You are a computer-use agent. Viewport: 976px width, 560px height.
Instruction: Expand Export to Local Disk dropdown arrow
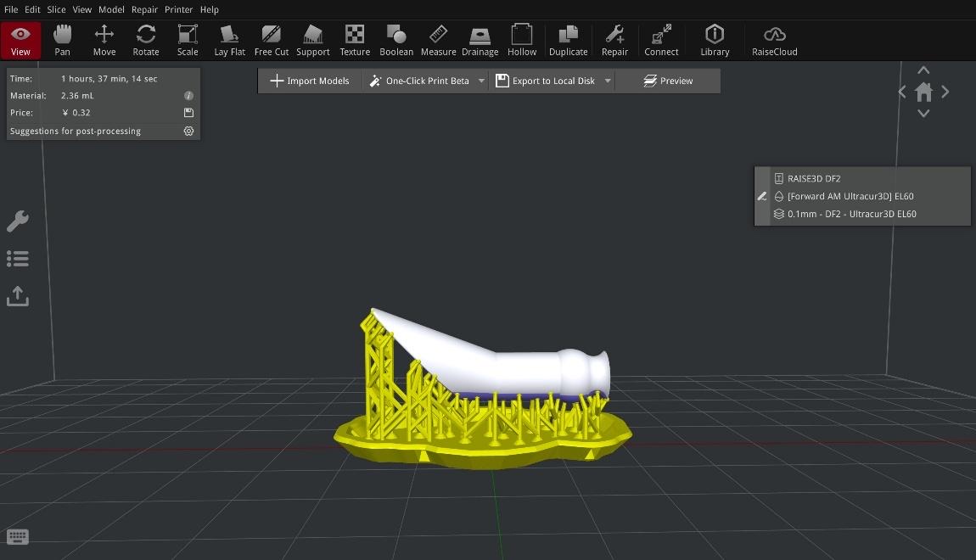[x=608, y=81]
